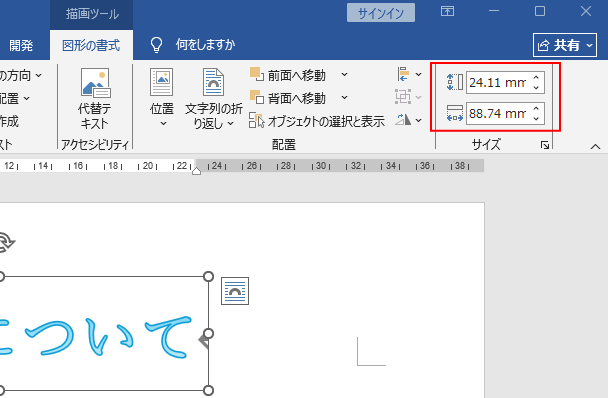Switch to the 開発 tab

21,45
